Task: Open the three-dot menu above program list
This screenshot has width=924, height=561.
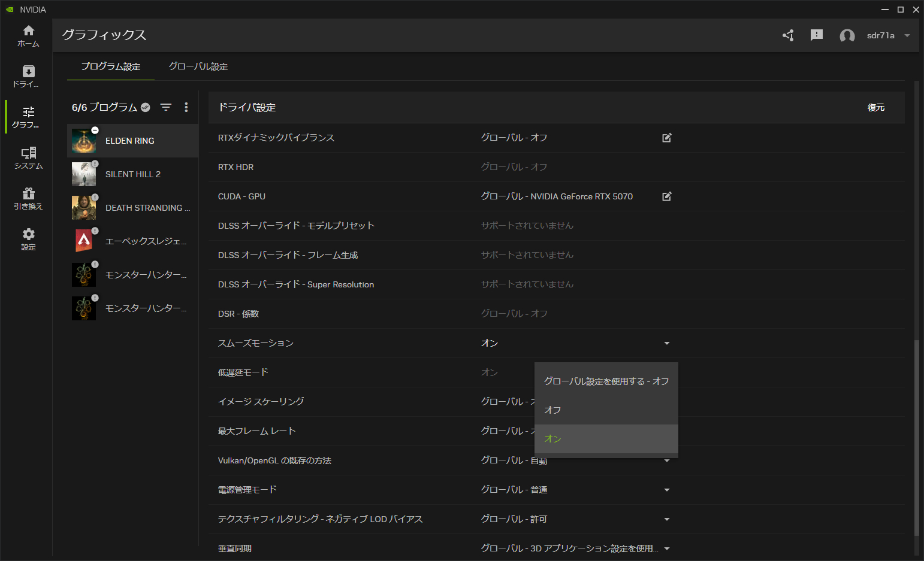Action: point(186,107)
